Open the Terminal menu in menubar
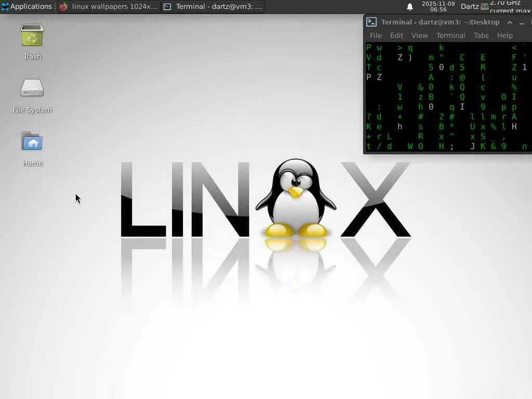The height and width of the screenshot is (399, 532). (450, 35)
